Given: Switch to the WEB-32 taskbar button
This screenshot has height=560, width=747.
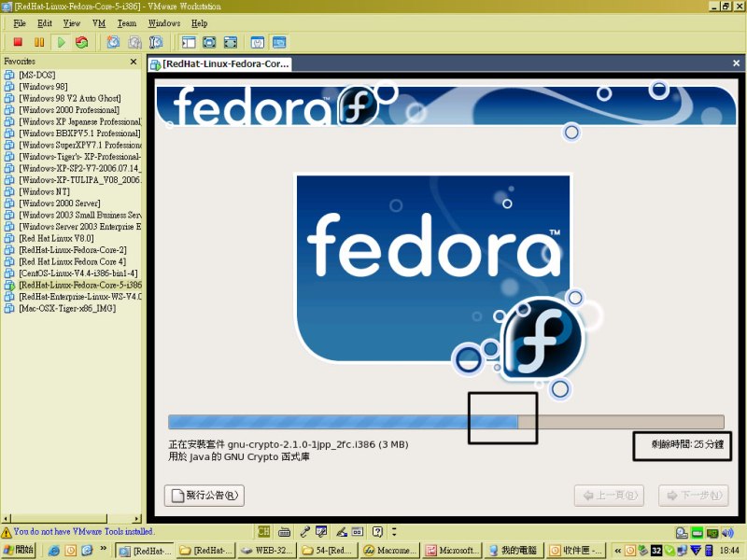Looking at the screenshot, I should click(268, 551).
